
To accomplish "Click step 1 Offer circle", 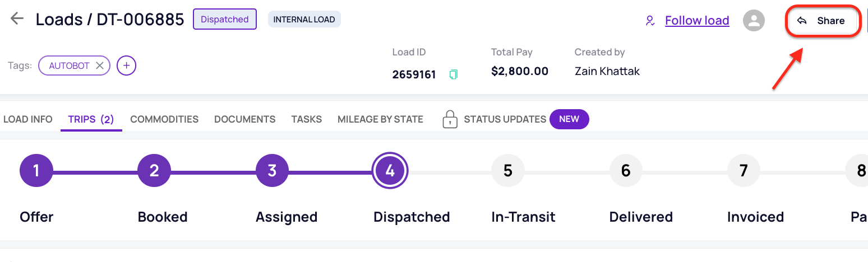I will click(x=36, y=170).
